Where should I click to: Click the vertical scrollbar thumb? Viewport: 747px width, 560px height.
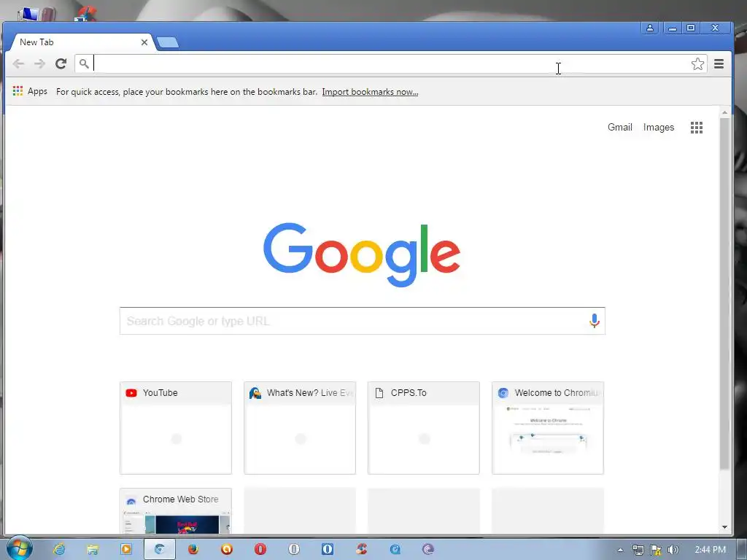[x=724, y=293]
